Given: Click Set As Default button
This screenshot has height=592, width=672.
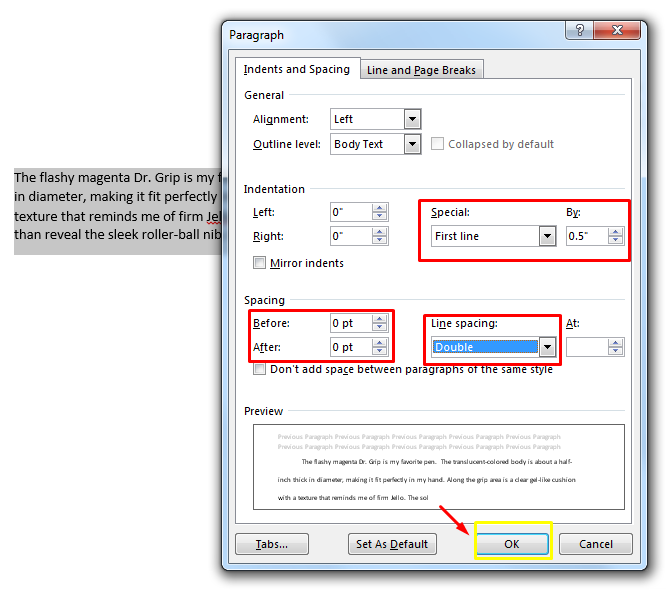Looking at the screenshot, I should 392,544.
